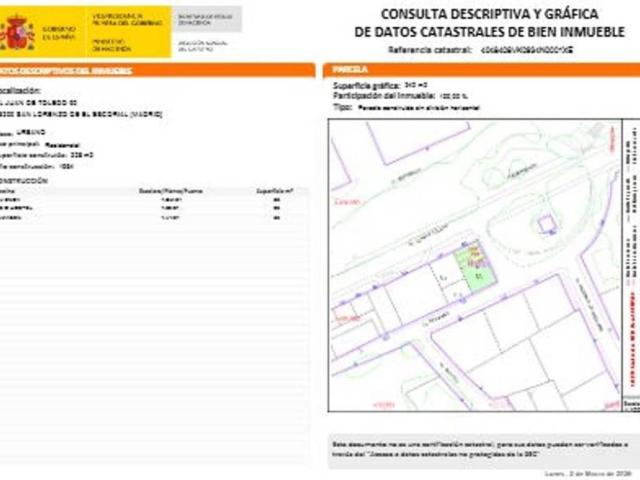Click 'DE DATOS CATASTRALES DE BIEN INMUEBLE' heading
This screenshot has width=640, height=480.
[489, 32]
